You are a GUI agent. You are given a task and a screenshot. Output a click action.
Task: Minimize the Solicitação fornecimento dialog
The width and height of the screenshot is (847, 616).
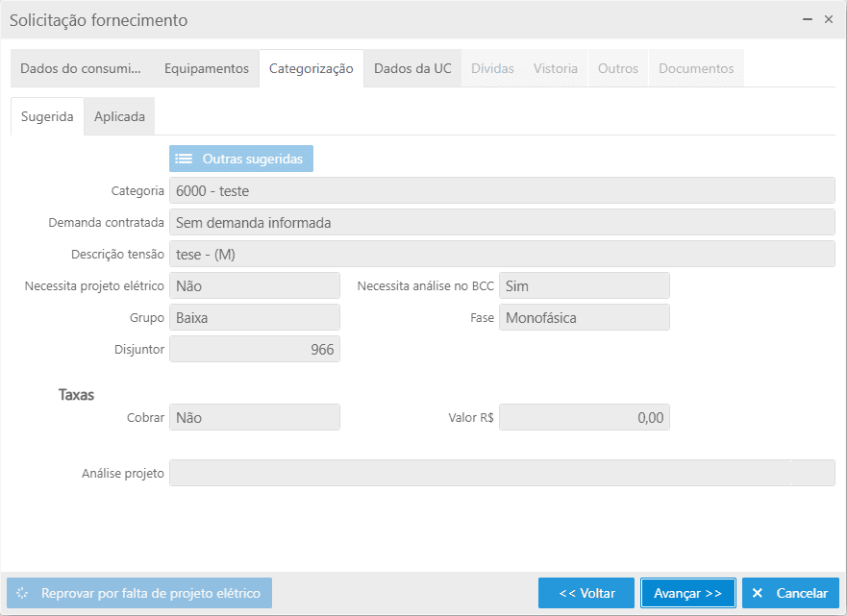pos(808,19)
